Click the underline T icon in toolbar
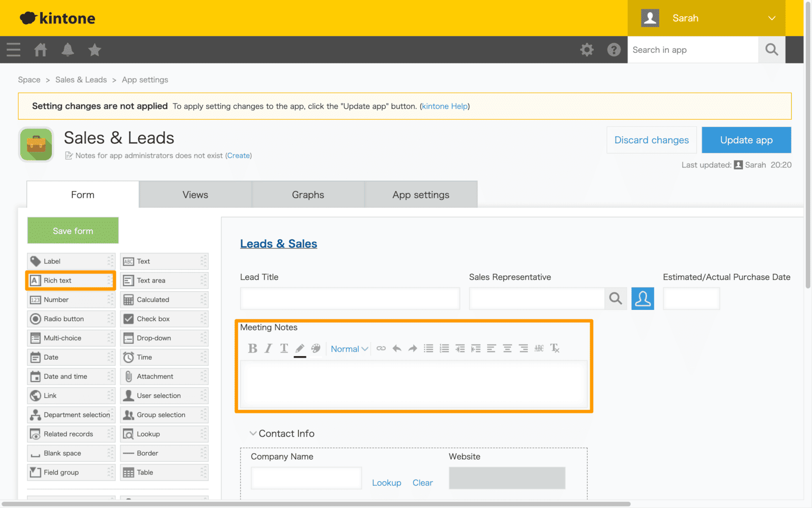812x508 pixels. 284,348
